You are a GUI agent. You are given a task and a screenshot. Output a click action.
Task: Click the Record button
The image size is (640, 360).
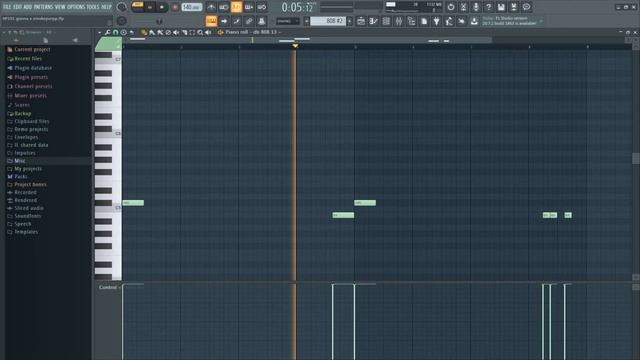point(175,7)
